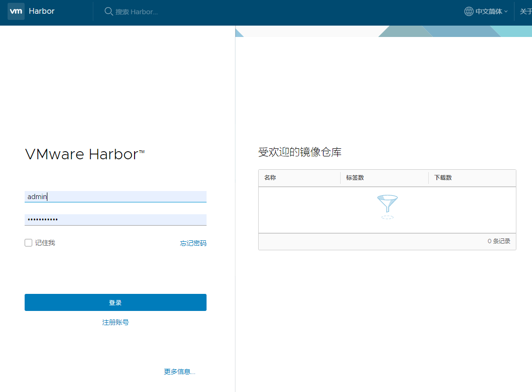Click the VMware Harbor login title
This screenshot has width=532, height=392.
[85, 154]
